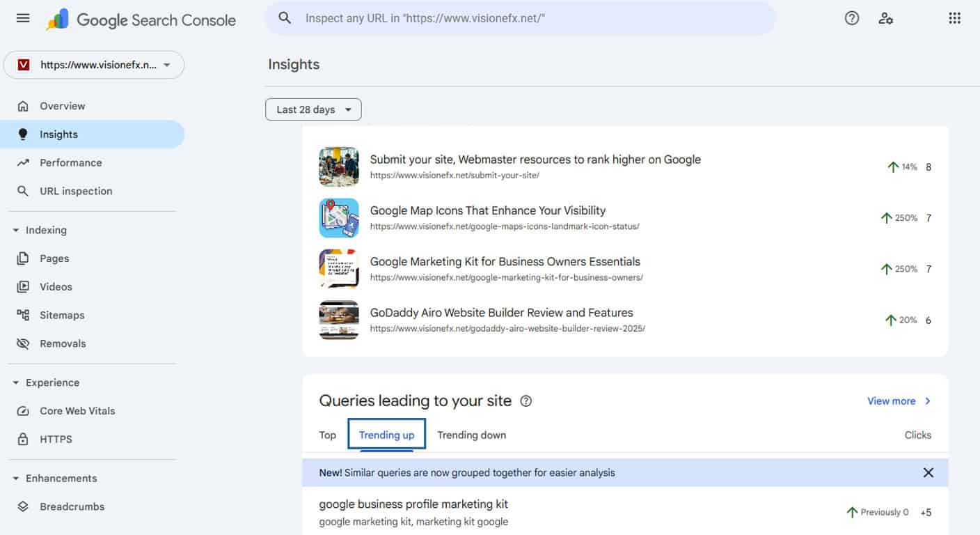Click the Google Marketing Kit thumbnail
The height and width of the screenshot is (535, 980).
pos(339,269)
